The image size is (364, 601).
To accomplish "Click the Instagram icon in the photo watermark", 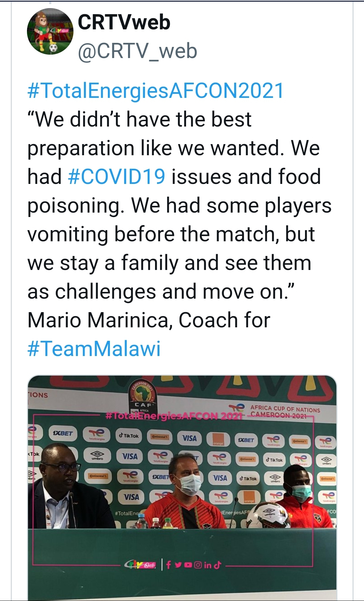I will tap(198, 565).
